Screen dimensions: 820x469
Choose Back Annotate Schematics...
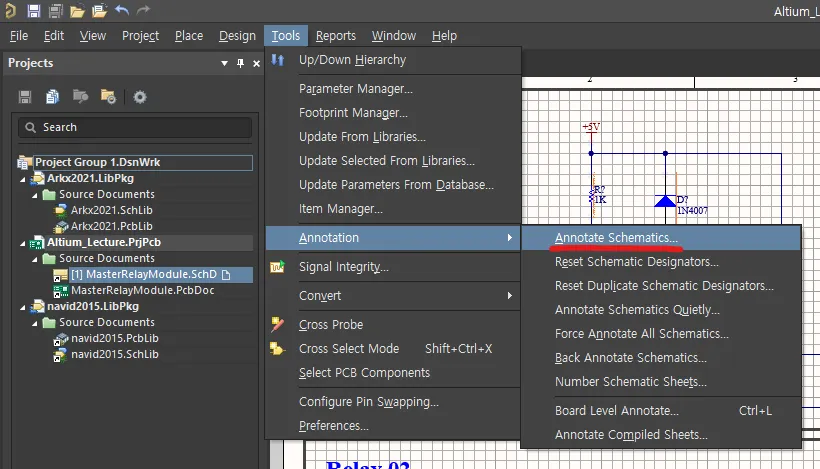pos(661,358)
